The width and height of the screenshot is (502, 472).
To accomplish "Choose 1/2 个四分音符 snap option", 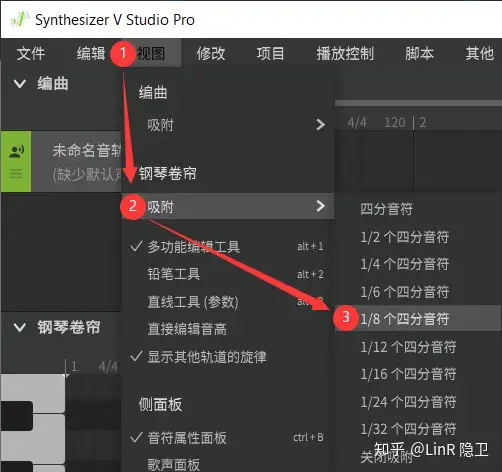I will tap(418, 237).
